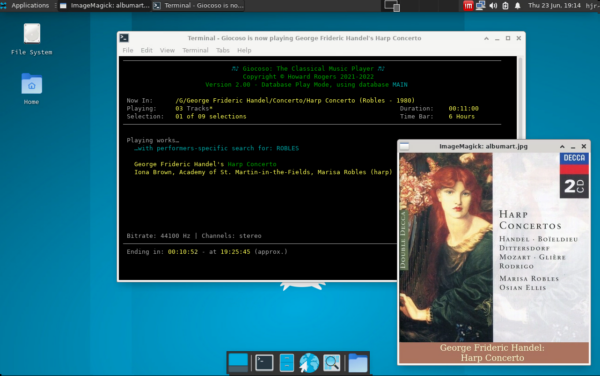Image resolution: width=600 pixels, height=376 pixels.
Task: Launch the web browser globe in dock
Action: point(309,363)
